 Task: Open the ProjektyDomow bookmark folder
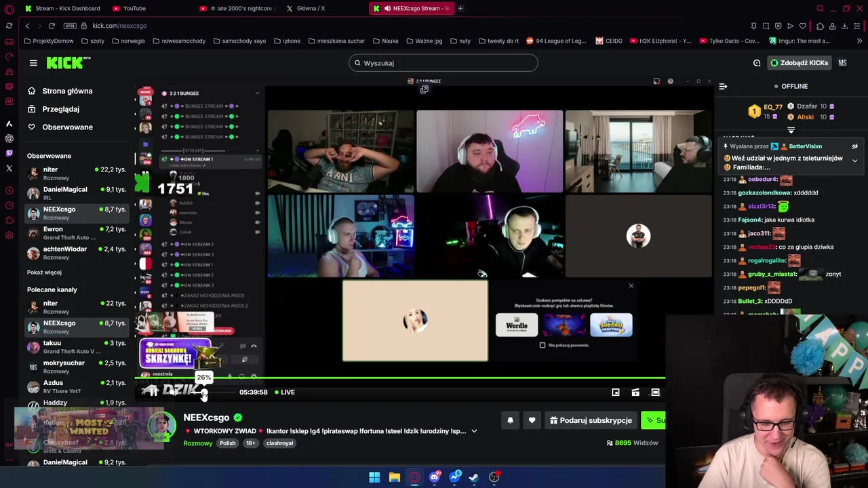[x=48, y=41]
